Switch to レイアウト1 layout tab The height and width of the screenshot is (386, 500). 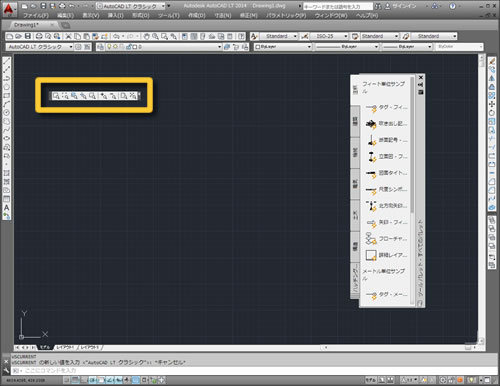tap(65, 348)
